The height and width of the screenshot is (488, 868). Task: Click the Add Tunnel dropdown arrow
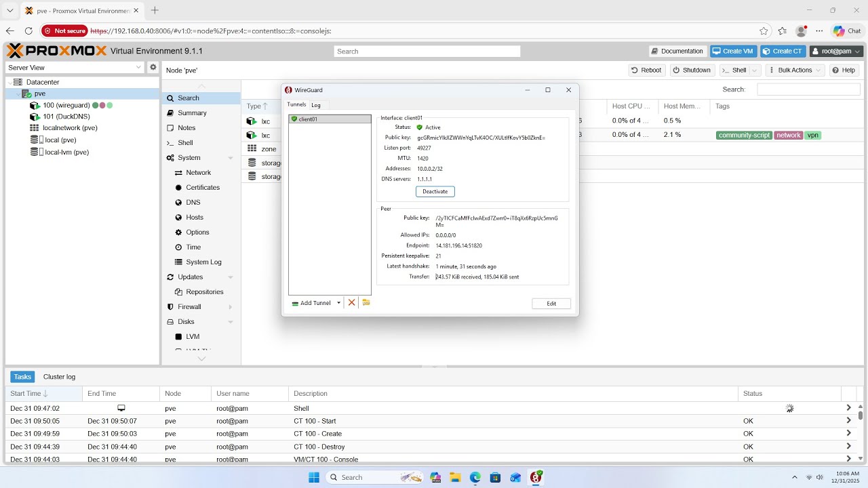338,303
